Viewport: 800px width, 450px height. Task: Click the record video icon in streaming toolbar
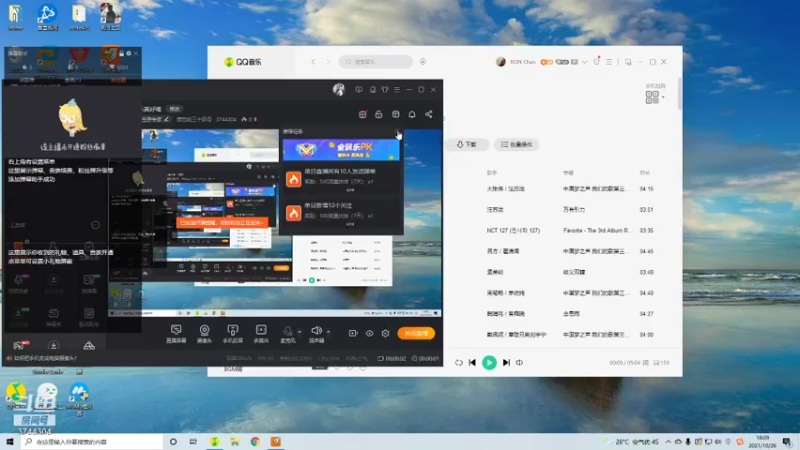pos(353,333)
